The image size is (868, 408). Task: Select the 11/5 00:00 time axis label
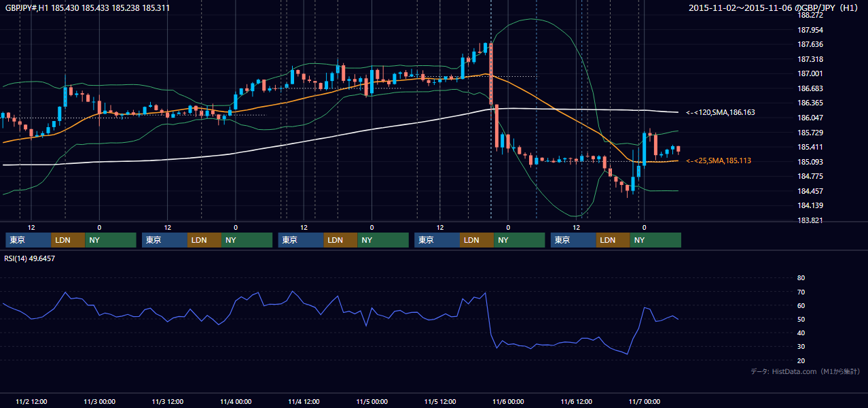click(372, 401)
